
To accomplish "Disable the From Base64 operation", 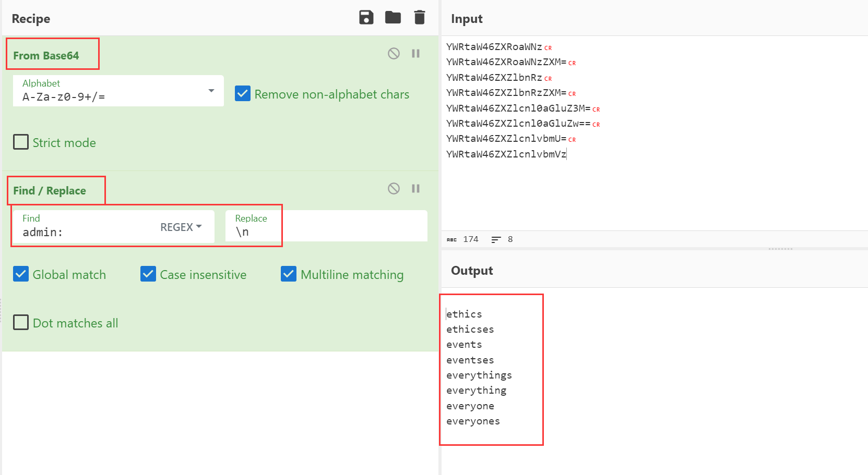I will tap(394, 53).
